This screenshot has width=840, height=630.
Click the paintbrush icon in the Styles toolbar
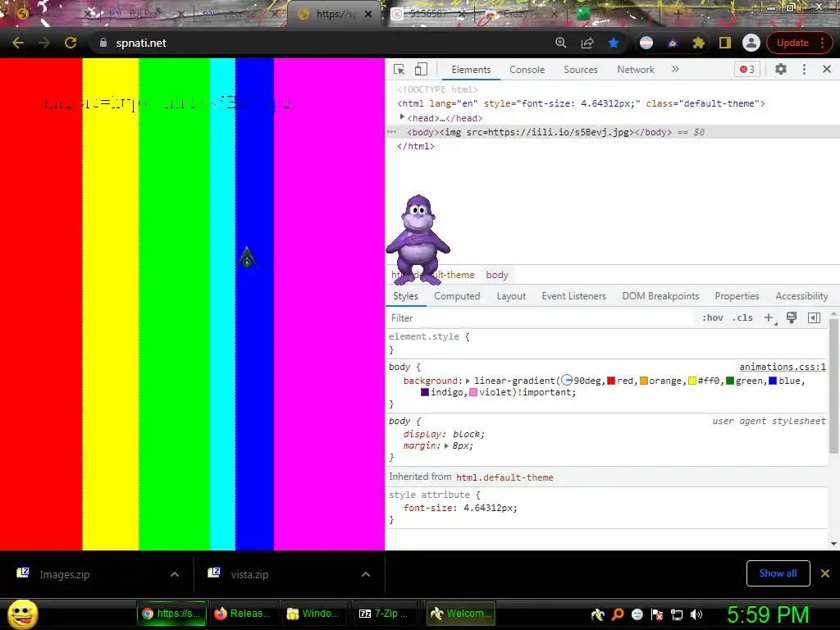pyautogui.click(x=792, y=317)
